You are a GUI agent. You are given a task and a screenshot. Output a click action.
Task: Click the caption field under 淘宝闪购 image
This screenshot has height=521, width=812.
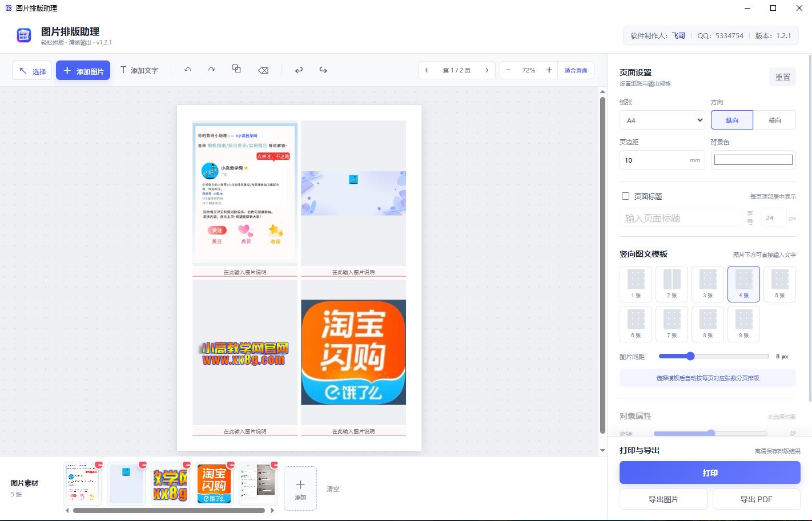[353, 431]
